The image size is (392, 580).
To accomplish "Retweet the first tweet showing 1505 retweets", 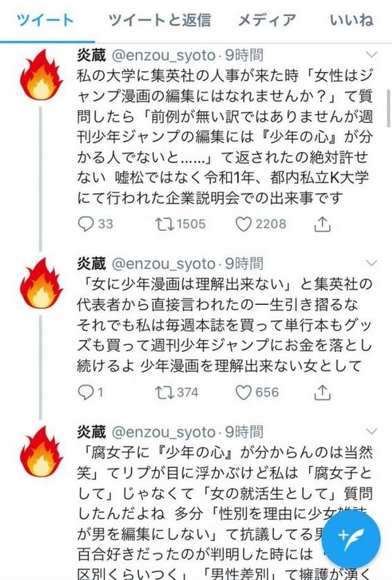I will [180, 224].
